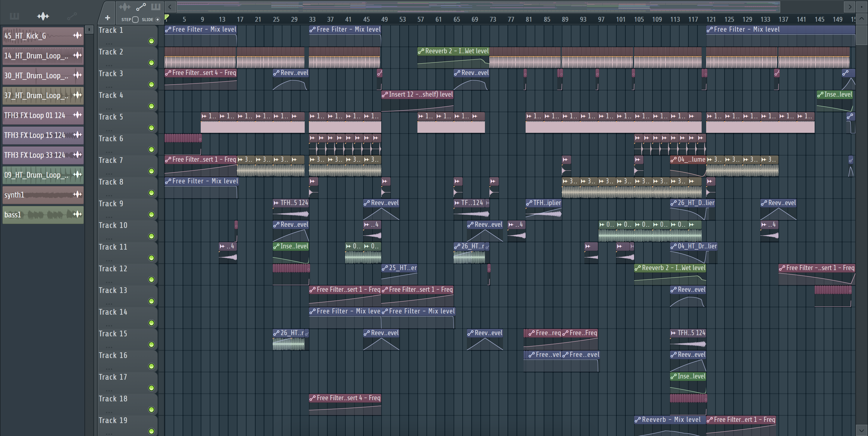868x436 pixels.
Task: Open clip menu of Insert 12 shelf level clip
Action: (x=385, y=94)
